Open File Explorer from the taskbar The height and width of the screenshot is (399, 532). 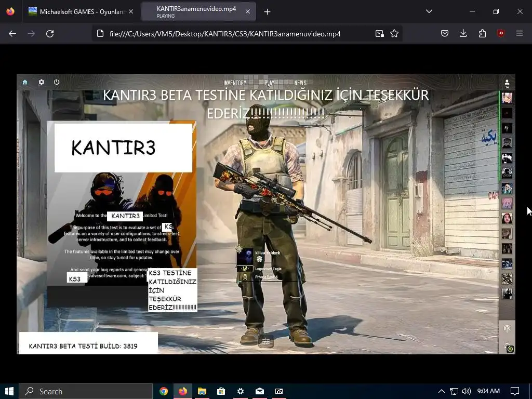(202, 391)
